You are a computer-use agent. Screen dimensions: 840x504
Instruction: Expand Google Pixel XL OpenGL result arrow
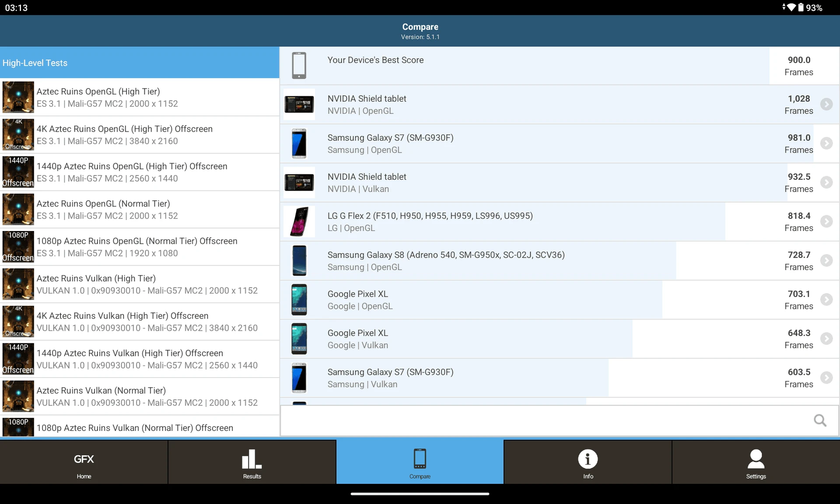coord(826,299)
